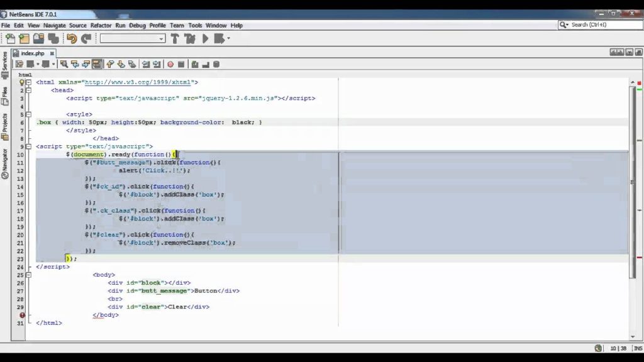Click Find Previous Occurrence icon

click(x=75, y=64)
